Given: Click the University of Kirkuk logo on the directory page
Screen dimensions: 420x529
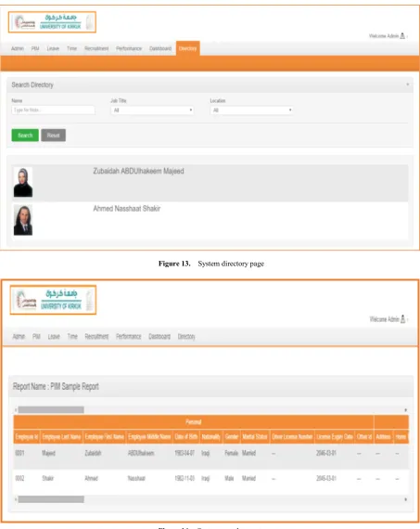Looking at the screenshot, I should point(52,22).
